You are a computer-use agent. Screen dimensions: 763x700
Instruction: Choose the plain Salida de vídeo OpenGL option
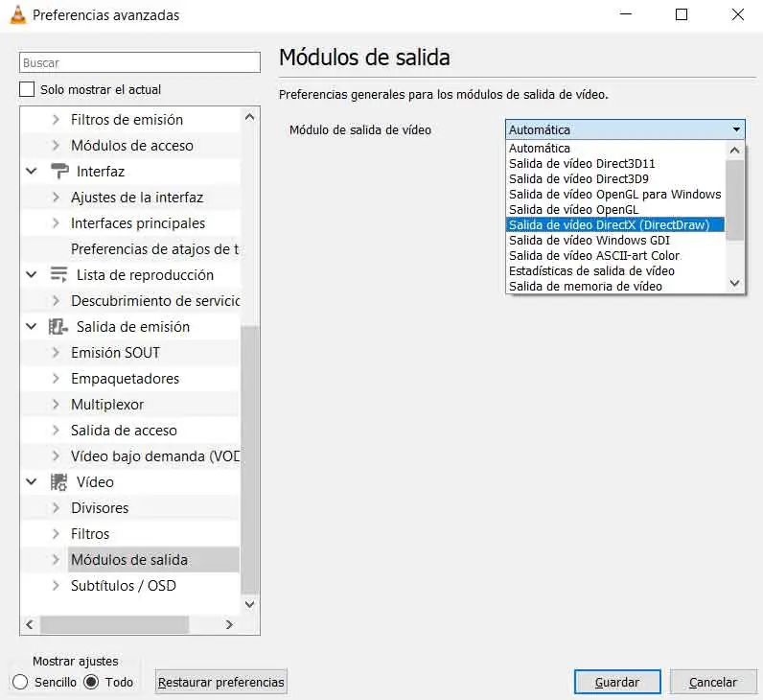click(x=615, y=209)
